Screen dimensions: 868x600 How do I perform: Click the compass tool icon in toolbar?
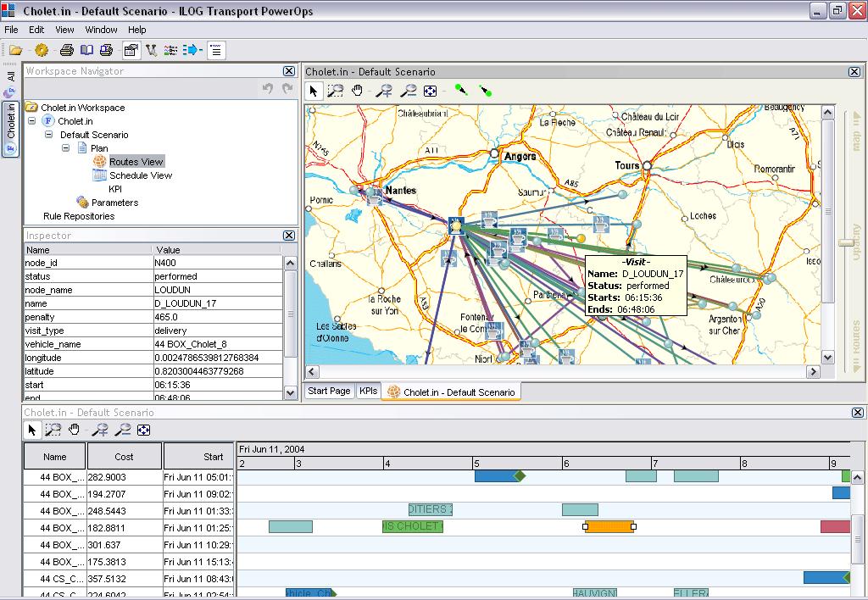151,50
